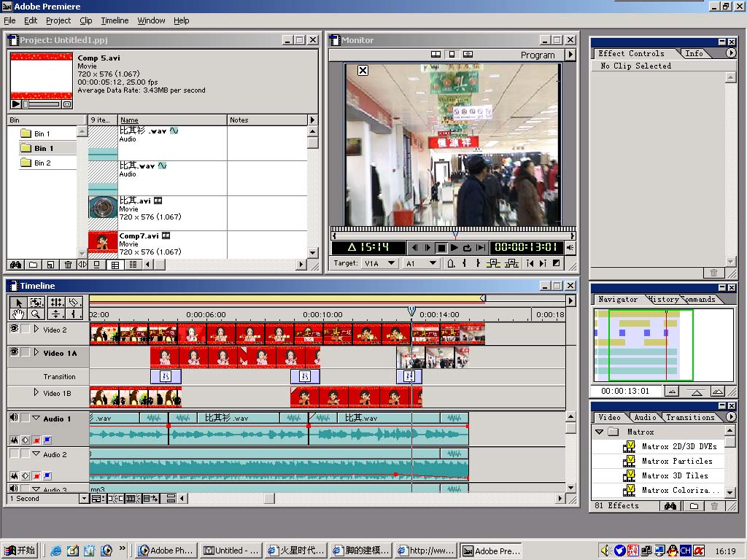
Task: Click the Lift button in Monitor
Action: [493, 262]
